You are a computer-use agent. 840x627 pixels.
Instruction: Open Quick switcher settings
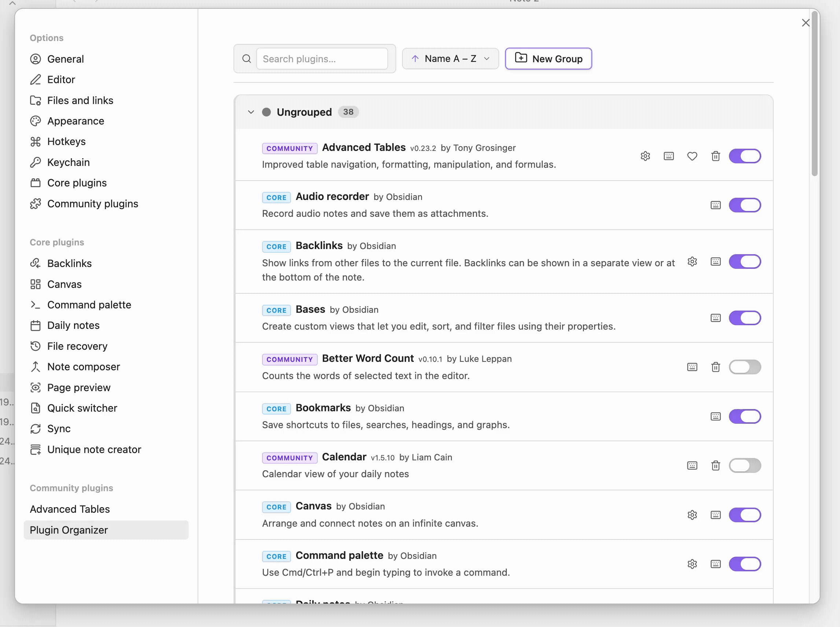106,408
